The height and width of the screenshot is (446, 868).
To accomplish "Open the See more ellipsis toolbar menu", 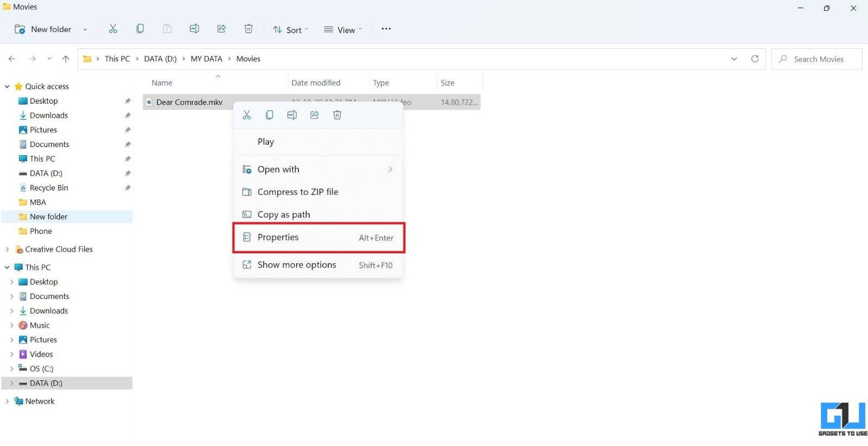I will [x=386, y=29].
